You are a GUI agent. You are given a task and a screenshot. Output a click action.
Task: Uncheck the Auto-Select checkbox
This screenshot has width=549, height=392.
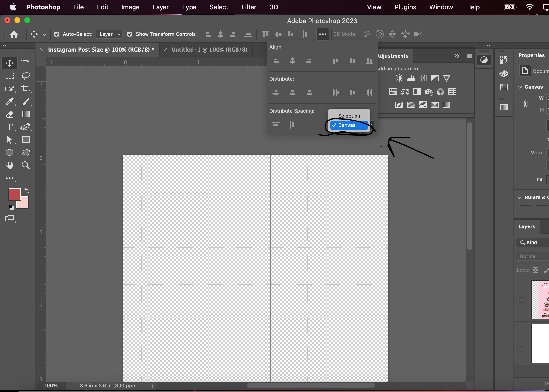click(57, 34)
